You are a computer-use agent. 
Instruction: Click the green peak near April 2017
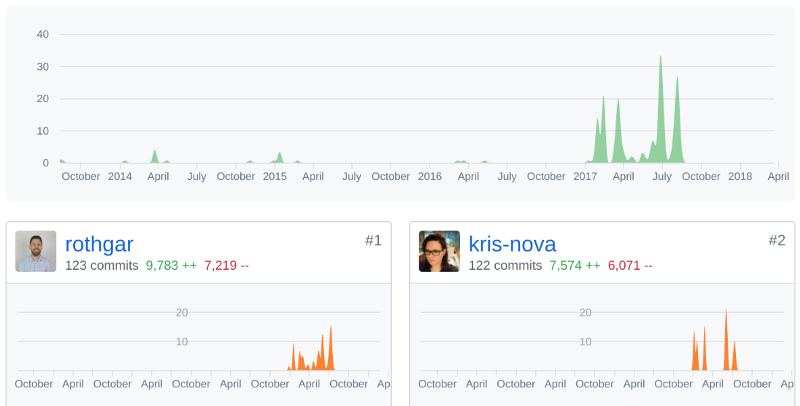coord(618,133)
